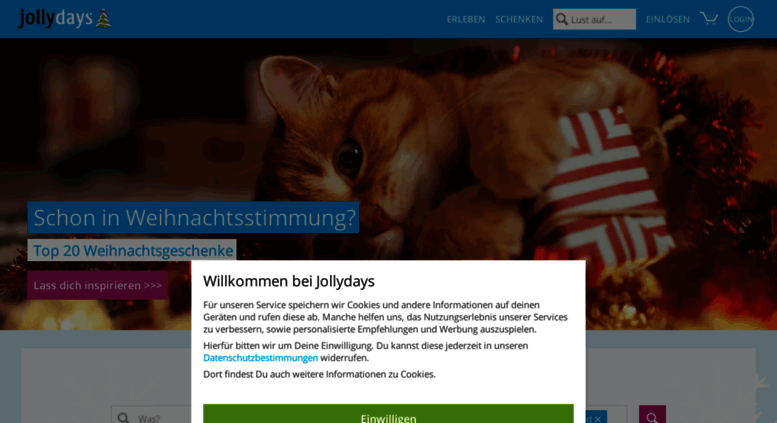Click the 'Schon in Weihnachtsstimmung?' headline
The height and width of the screenshot is (423, 777).
[194, 217]
